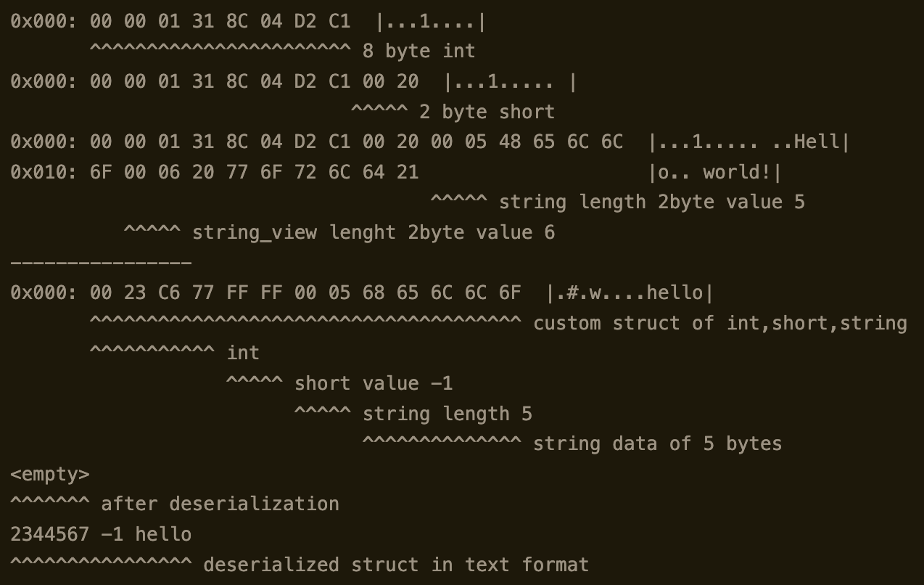Image resolution: width=924 pixels, height=585 pixels.
Task: Click the "<empty>" output line
Action: click(x=50, y=475)
